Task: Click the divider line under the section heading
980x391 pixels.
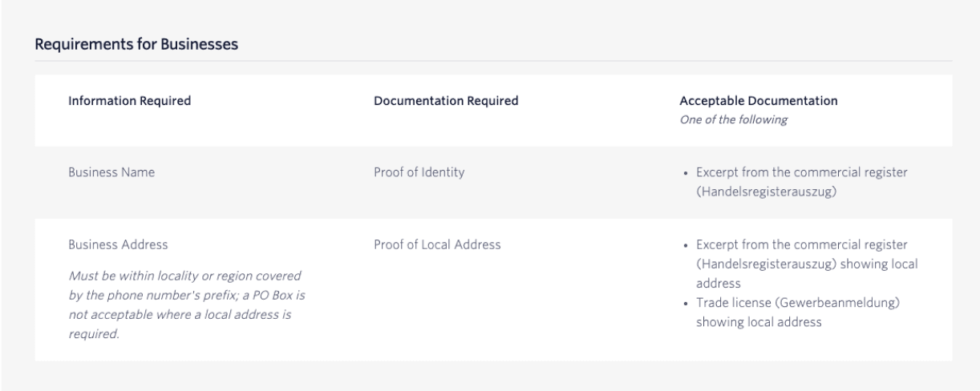Action: point(493,61)
